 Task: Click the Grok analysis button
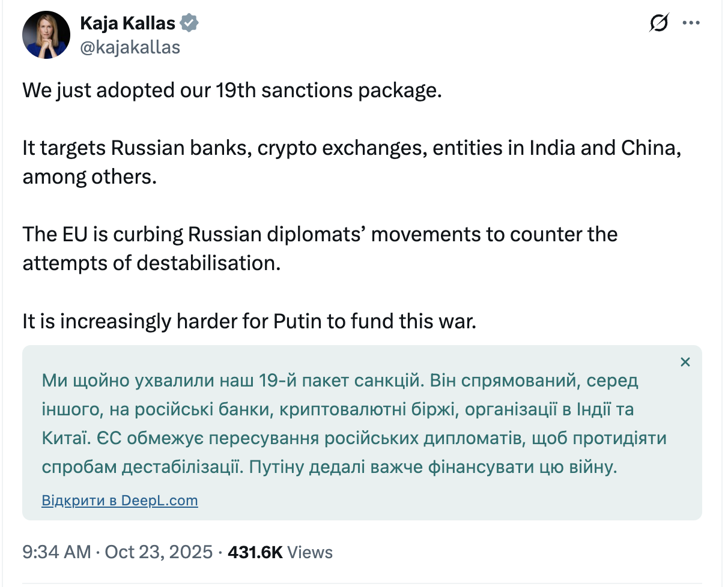click(x=658, y=22)
